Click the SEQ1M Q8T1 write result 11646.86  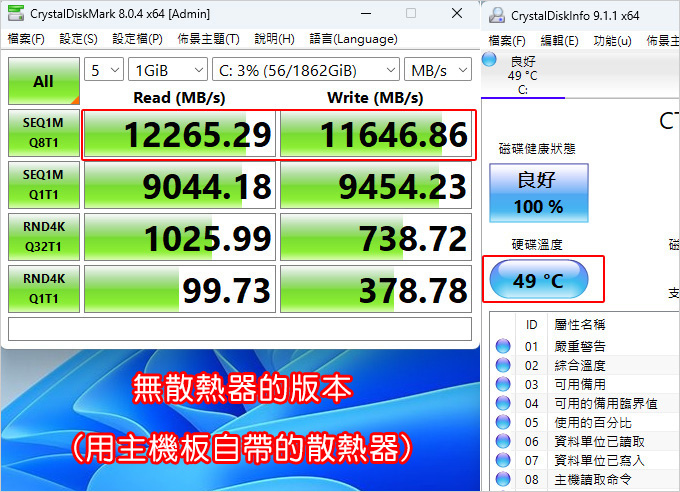tap(376, 134)
